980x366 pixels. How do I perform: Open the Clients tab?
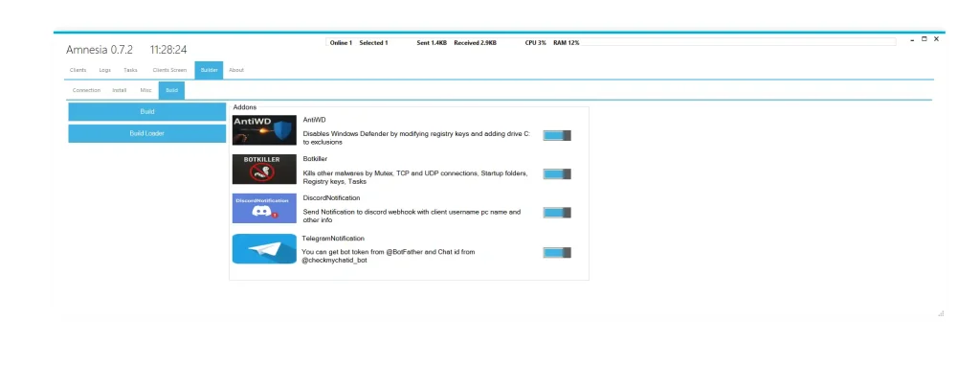coord(78,70)
